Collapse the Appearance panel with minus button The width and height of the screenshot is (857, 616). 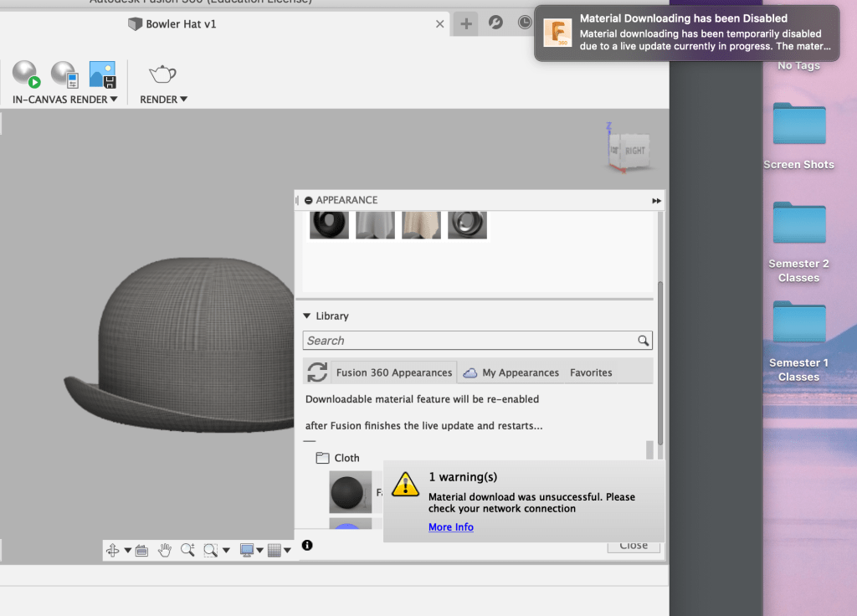308,201
